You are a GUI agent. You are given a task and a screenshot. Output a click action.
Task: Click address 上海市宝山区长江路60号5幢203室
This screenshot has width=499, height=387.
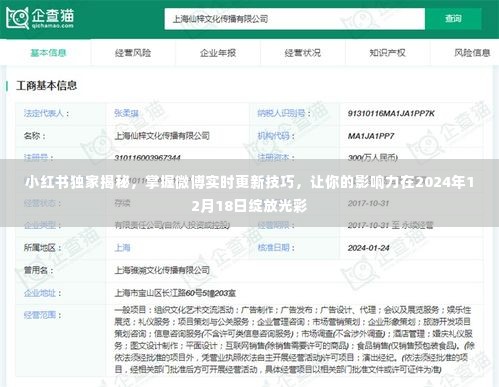[x=175, y=293]
